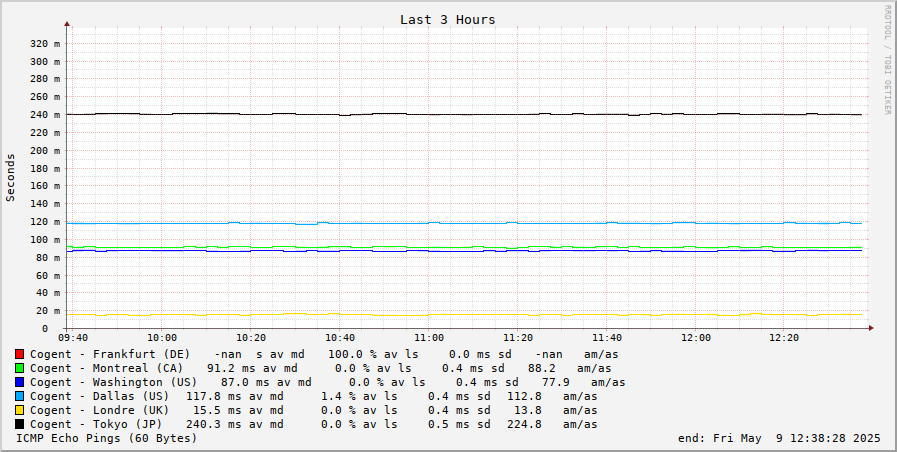Select the 'Cogent - Dallas (US)' legend label
Viewport: 897px width, 452px height.
click(100, 397)
